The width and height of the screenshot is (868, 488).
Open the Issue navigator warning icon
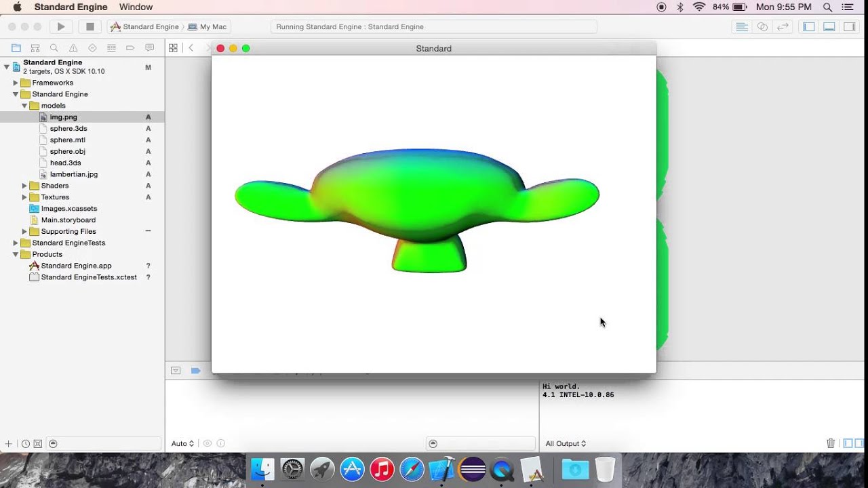point(73,48)
